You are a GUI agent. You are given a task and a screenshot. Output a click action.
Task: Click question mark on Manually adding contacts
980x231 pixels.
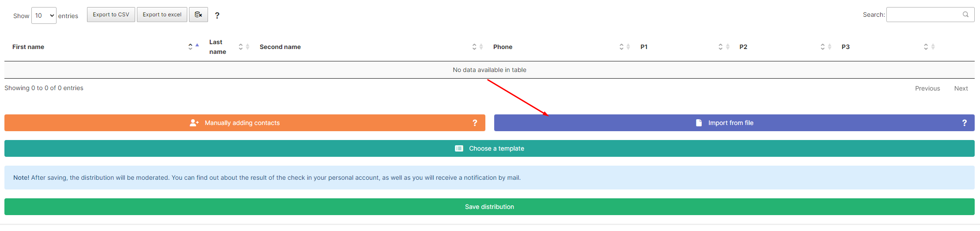coord(475,123)
